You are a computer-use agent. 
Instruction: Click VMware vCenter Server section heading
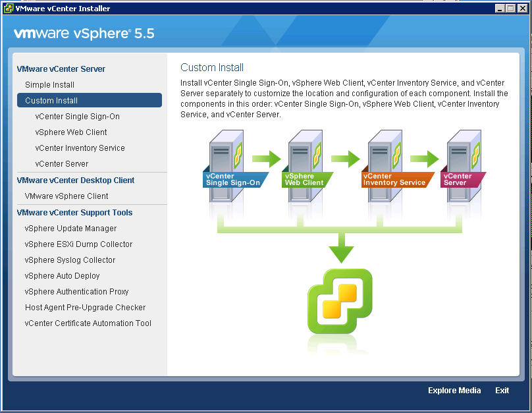coord(61,69)
